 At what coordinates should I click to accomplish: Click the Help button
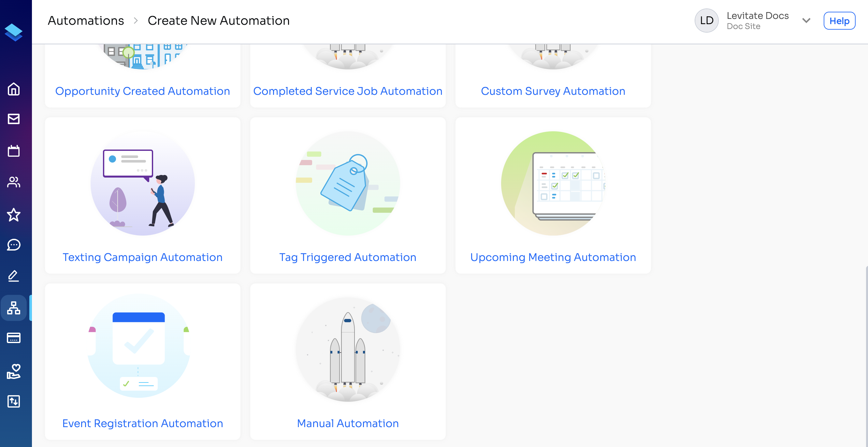tap(839, 21)
